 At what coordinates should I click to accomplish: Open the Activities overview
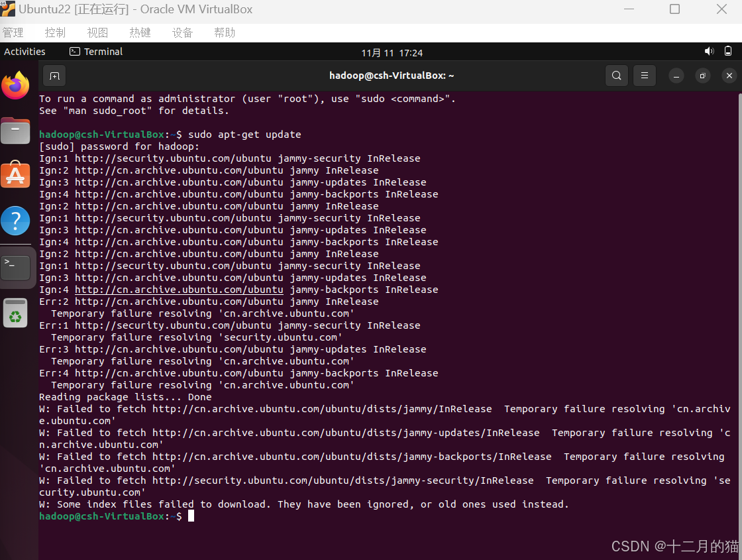pos(25,52)
